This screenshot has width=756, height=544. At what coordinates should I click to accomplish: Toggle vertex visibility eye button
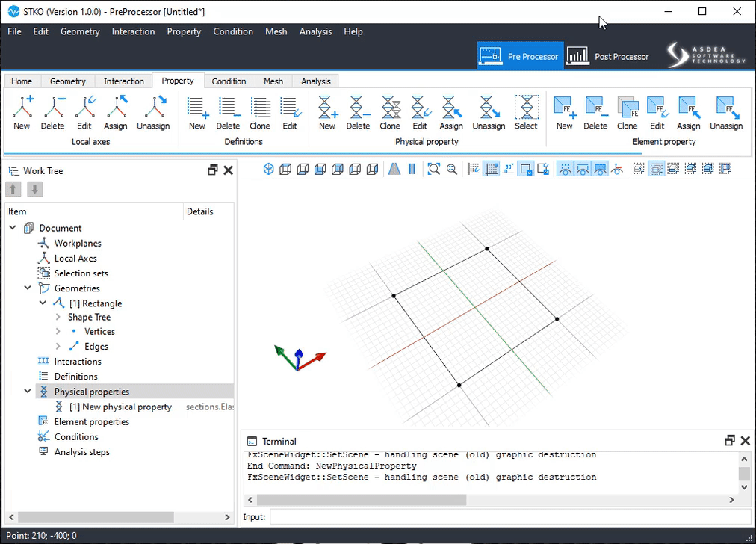coord(566,169)
